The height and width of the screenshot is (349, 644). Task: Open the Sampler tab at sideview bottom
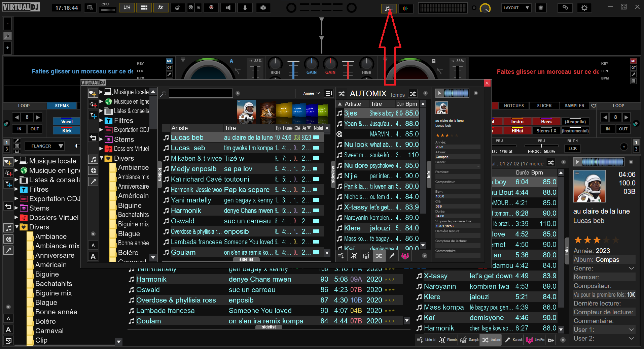tap(470, 340)
